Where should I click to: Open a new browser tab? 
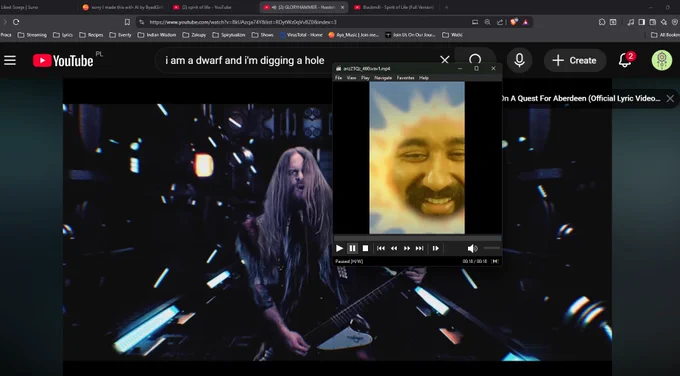point(446,7)
